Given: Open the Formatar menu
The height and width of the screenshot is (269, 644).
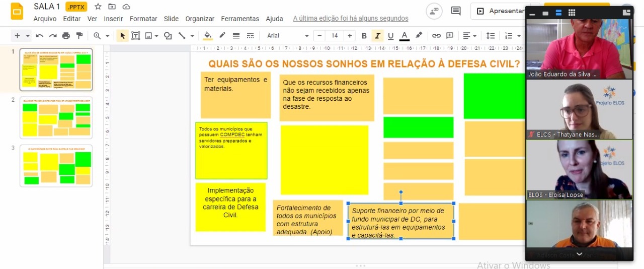Looking at the screenshot, I should pos(143,19).
